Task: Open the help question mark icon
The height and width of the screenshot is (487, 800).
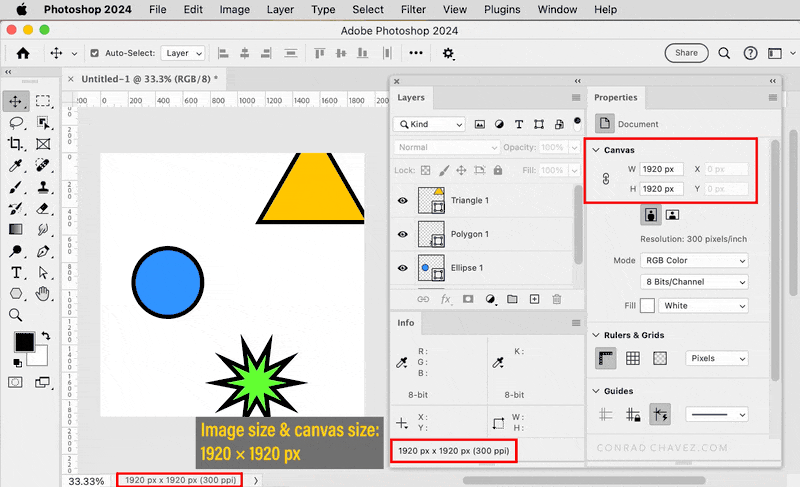Action: click(x=750, y=53)
